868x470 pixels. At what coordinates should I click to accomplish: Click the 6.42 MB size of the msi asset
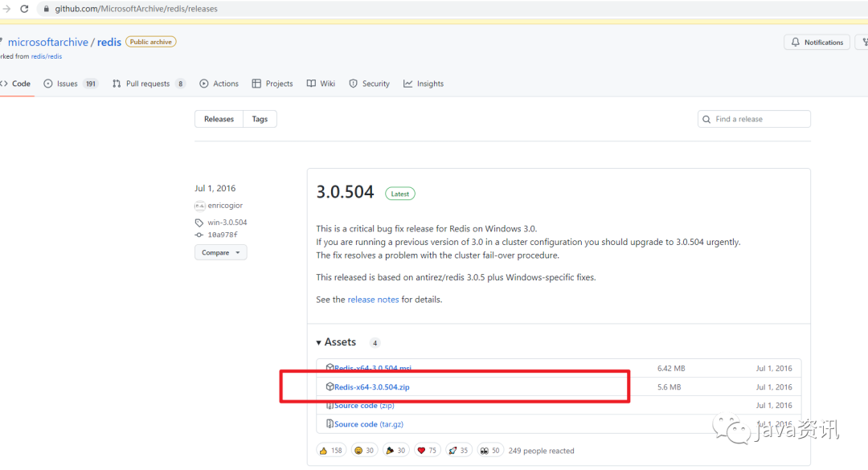671,368
